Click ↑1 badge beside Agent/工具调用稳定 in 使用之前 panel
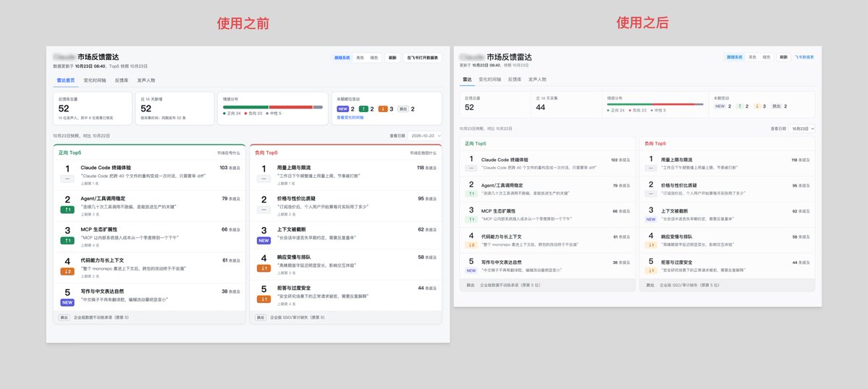Image resolution: width=868 pixels, height=389 pixels. click(x=67, y=209)
